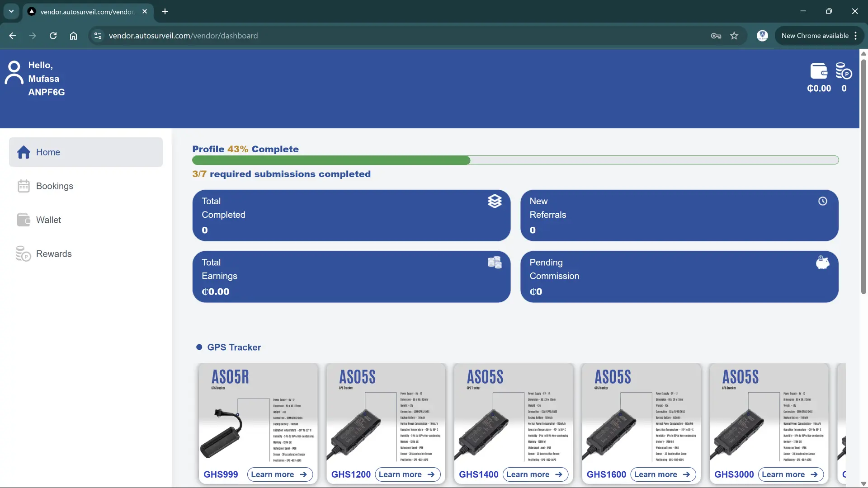Image resolution: width=868 pixels, height=488 pixels.
Task: Click Learn more for GHS1600 tracker
Action: point(663,474)
